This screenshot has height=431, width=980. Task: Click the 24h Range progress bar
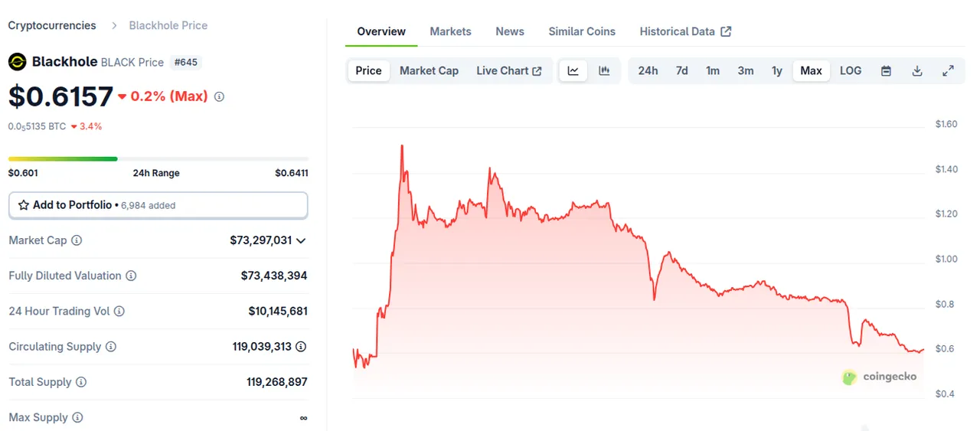158,158
